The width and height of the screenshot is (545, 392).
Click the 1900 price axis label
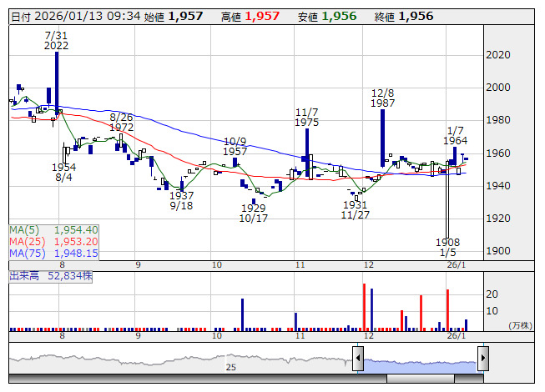(x=498, y=251)
